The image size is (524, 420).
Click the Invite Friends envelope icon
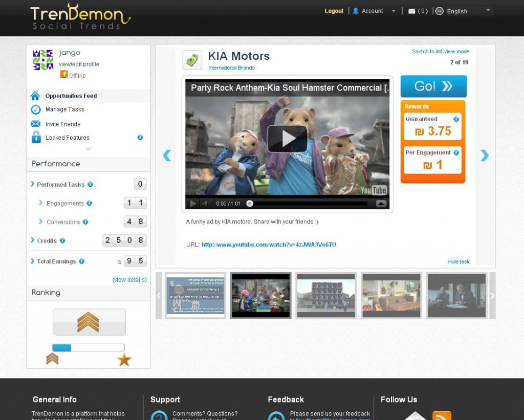(x=35, y=124)
